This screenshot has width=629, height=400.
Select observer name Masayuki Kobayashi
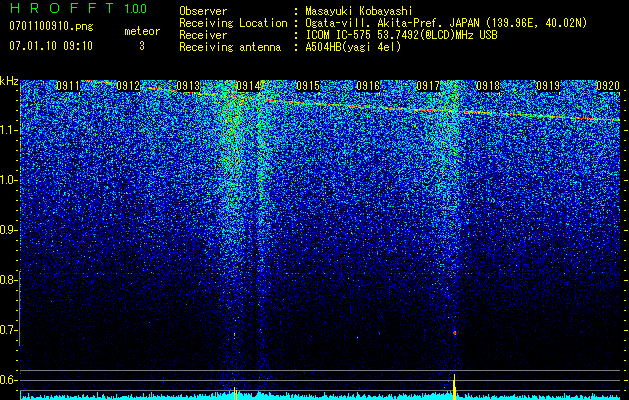pos(359,11)
